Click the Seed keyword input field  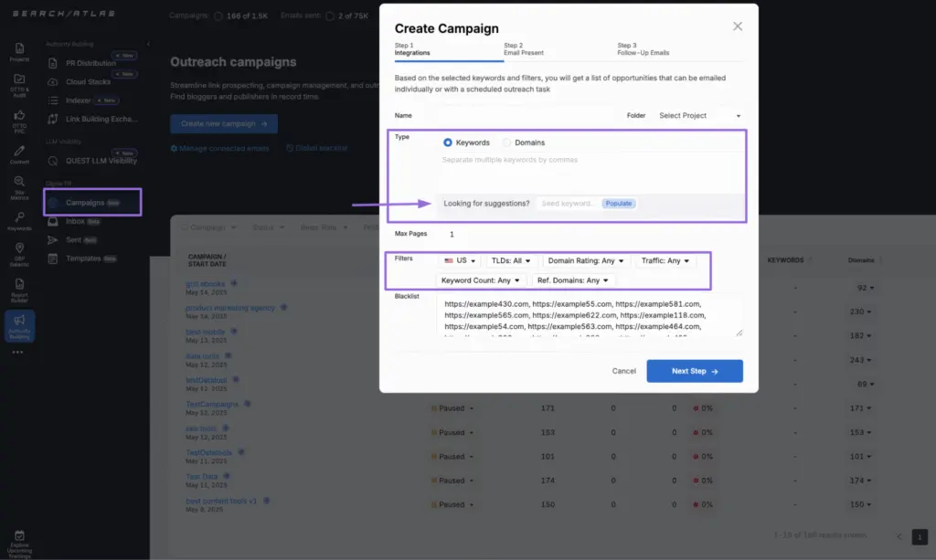(x=568, y=204)
